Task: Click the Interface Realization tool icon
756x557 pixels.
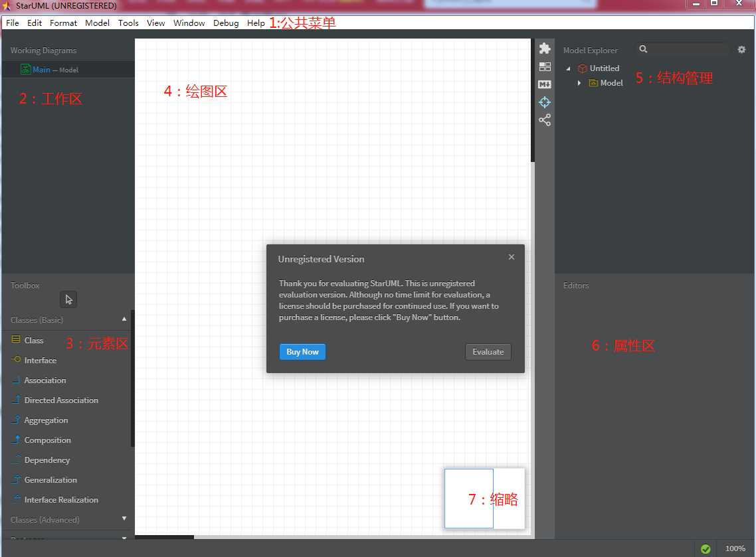Action: pyautogui.click(x=16, y=499)
